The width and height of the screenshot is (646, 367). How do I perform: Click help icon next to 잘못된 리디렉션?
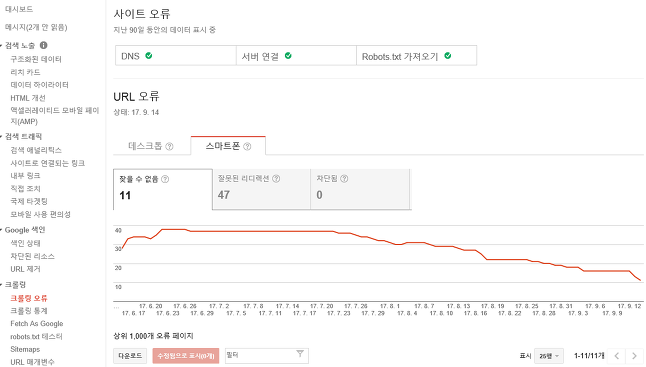pyautogui.click(x=276, y=179)
